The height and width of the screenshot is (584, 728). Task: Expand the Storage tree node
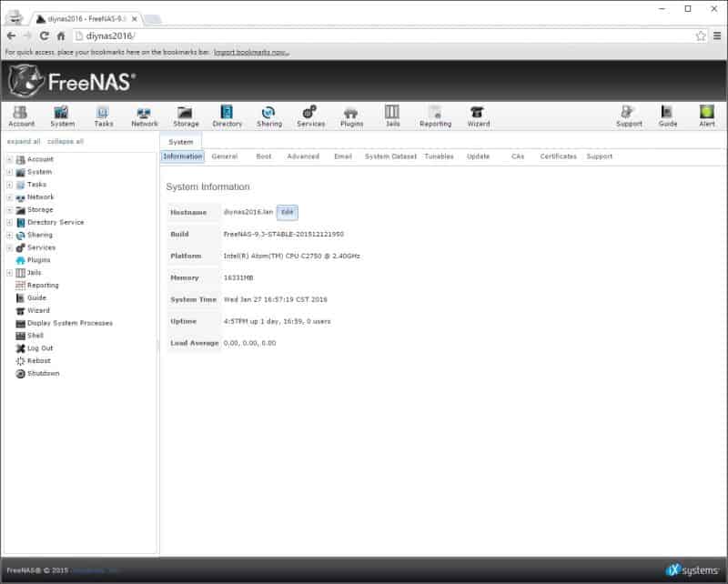coord(9,210)
